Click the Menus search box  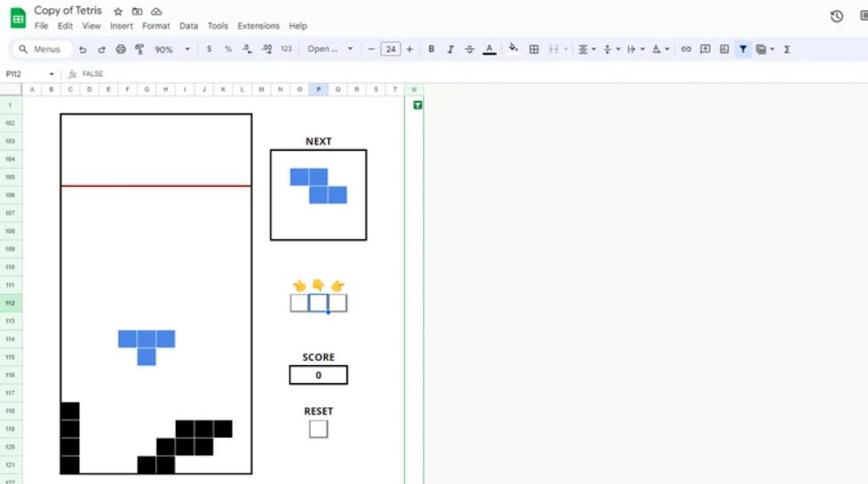(x=42, y=49)
